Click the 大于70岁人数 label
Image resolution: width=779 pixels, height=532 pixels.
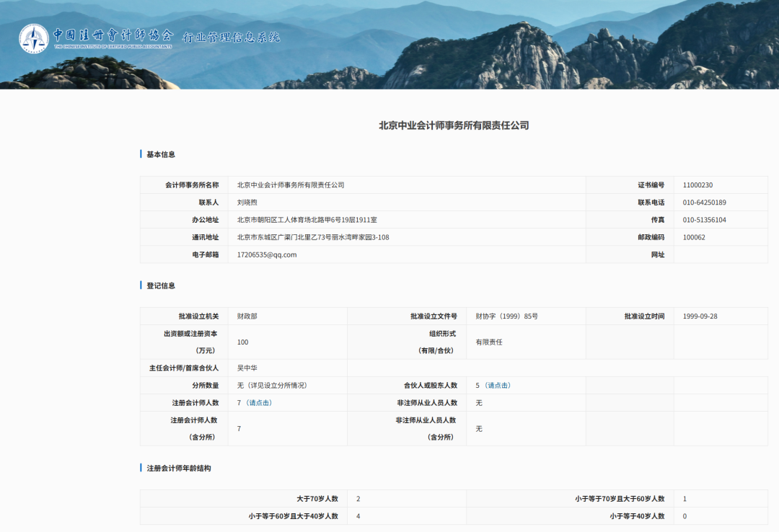pyautogui.click(x=317, y=498)
